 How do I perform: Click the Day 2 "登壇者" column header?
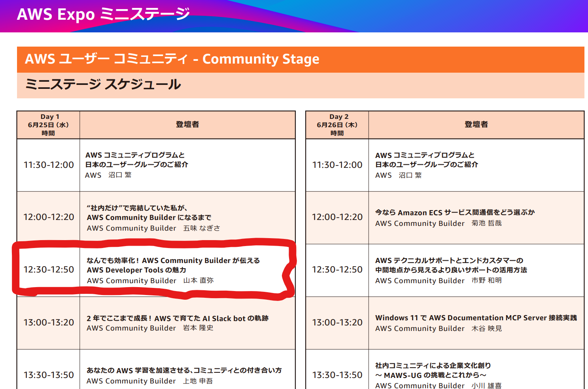pyautogui.click(x=476, y=124)
